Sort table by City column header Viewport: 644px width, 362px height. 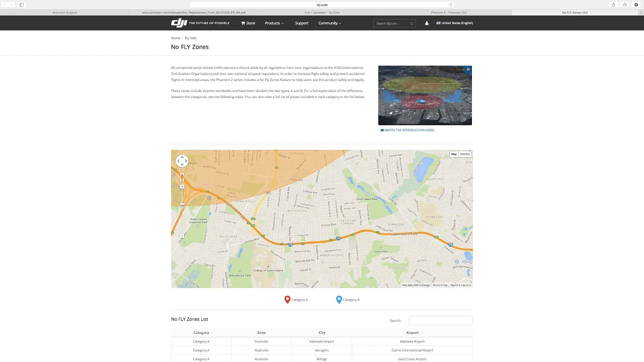[322, 332]
